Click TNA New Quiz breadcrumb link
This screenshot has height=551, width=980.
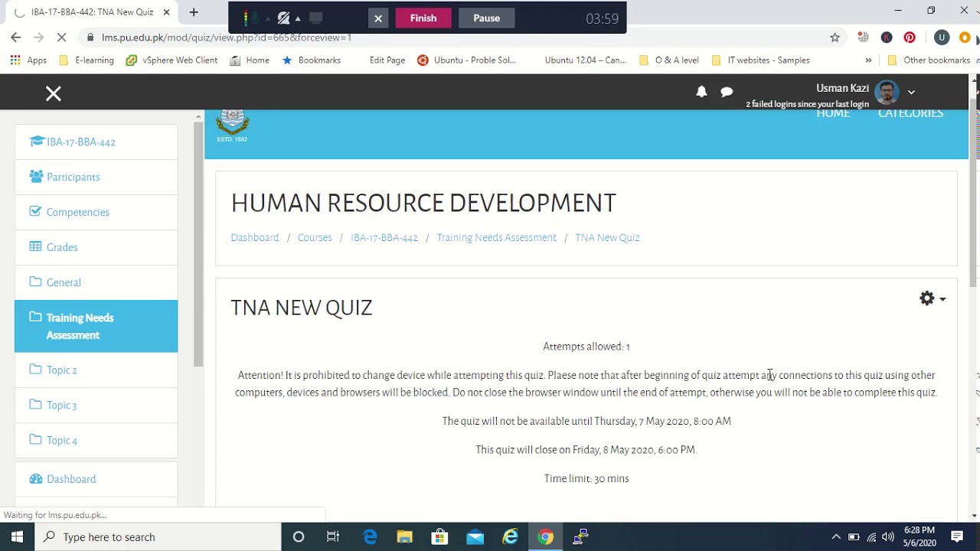(607, 237)
